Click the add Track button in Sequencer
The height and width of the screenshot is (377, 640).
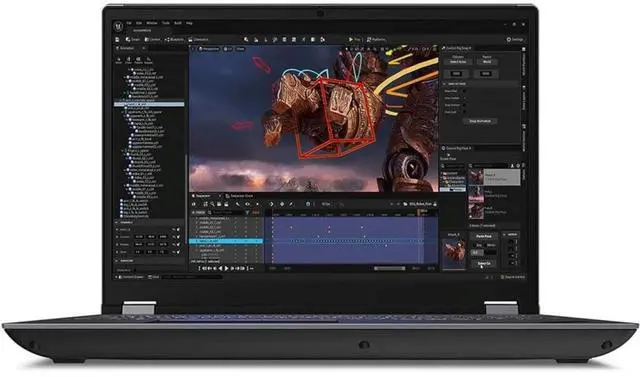tap(198, 213)
